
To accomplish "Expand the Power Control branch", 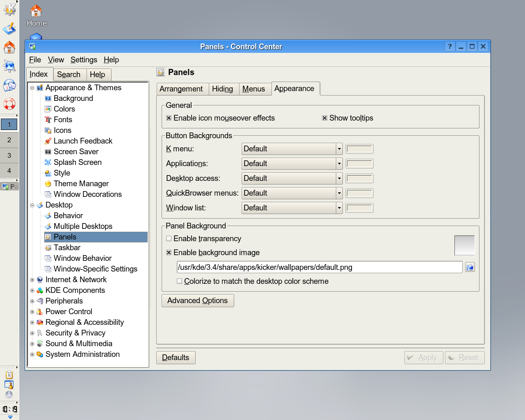I will 32,312.
